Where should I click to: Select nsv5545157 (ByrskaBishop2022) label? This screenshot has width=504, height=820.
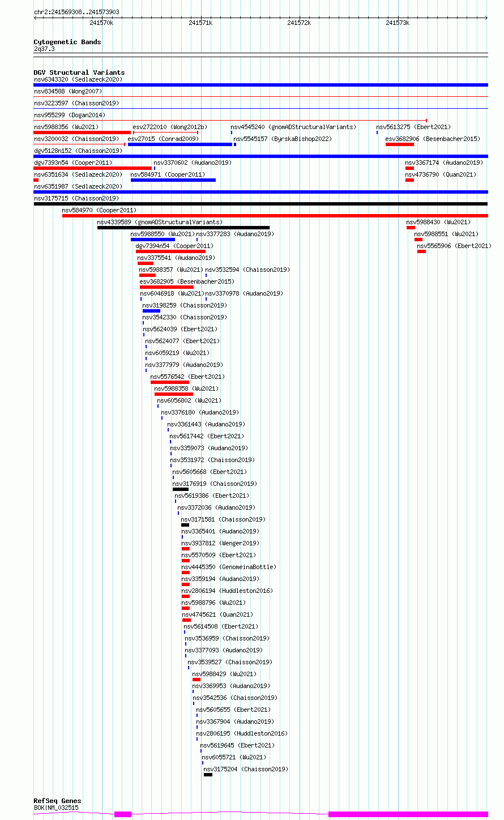click(283, 139)
